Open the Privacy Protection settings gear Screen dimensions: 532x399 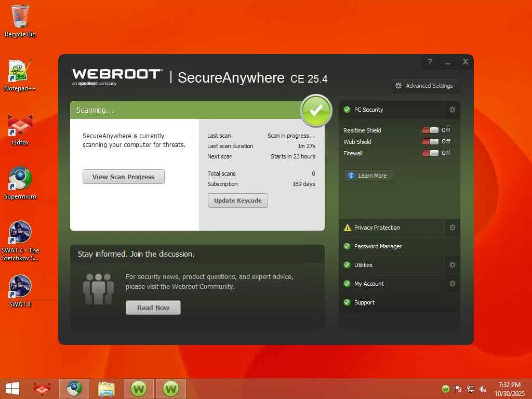(453, 228)
